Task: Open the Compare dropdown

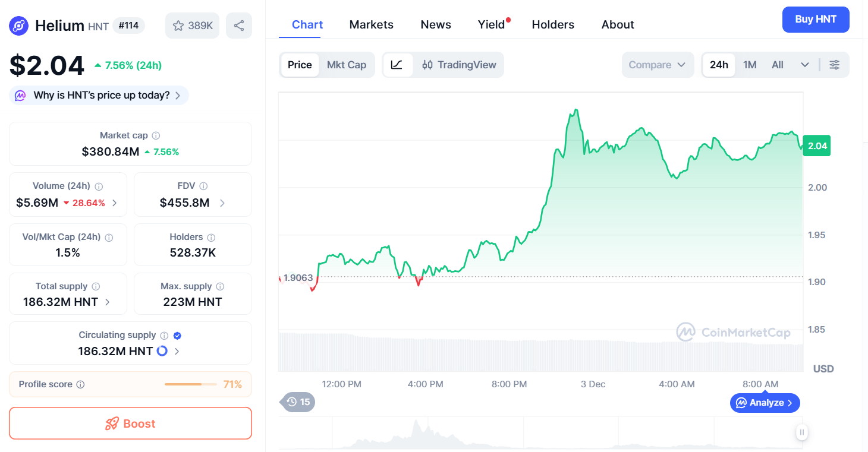Action: (658, 64)
